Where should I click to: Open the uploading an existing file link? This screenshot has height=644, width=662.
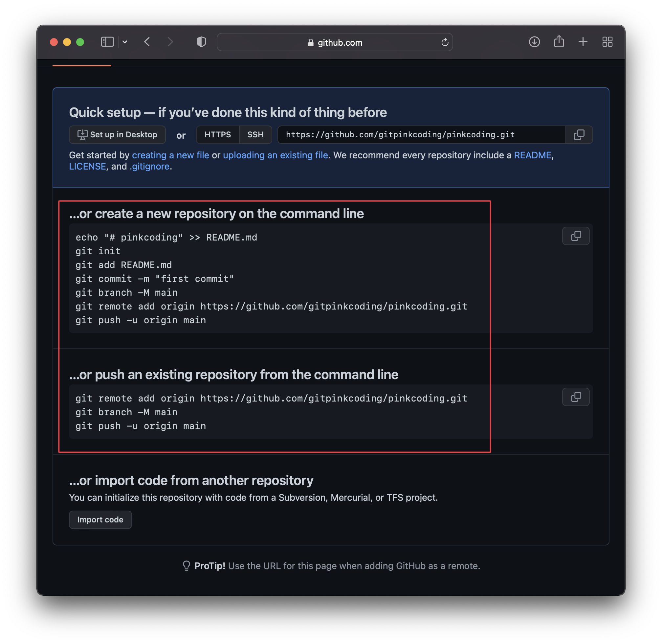[276, 155]
